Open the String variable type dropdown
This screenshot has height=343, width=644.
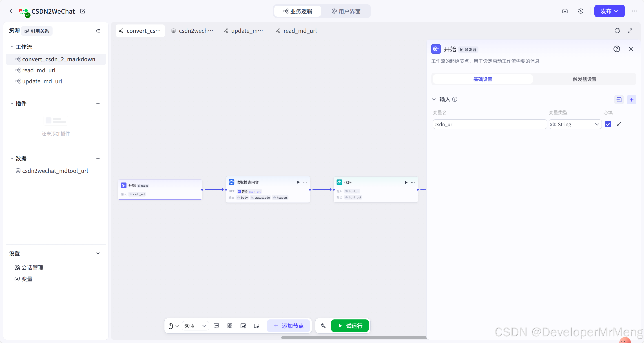pyautogui.click(x=575, y=124)
